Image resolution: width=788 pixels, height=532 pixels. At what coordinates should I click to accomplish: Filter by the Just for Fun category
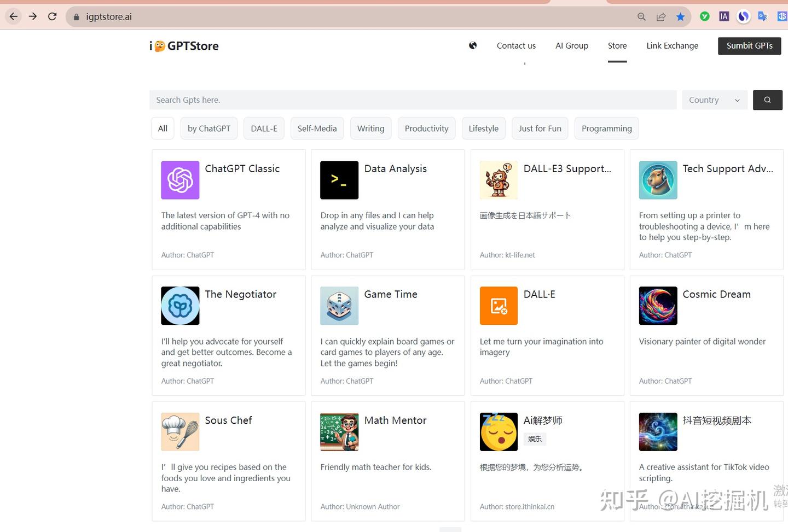click(540, 128)
